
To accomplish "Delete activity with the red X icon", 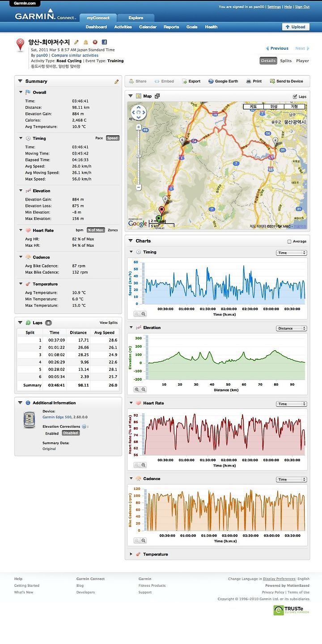I will (x=95, y=42).
